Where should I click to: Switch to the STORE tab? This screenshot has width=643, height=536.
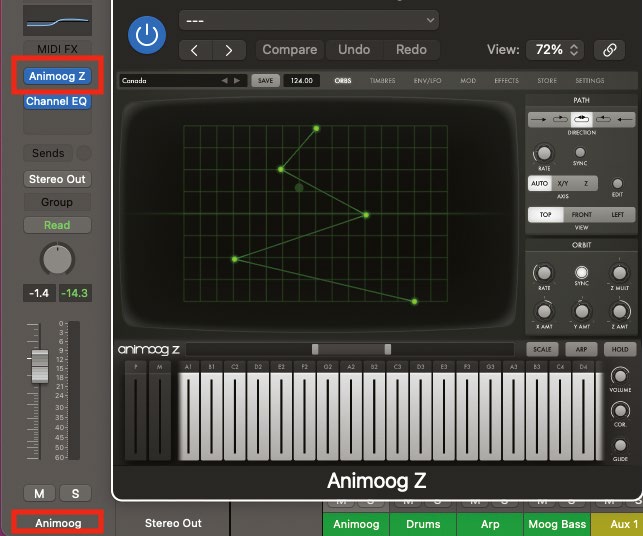coord(547,81)
